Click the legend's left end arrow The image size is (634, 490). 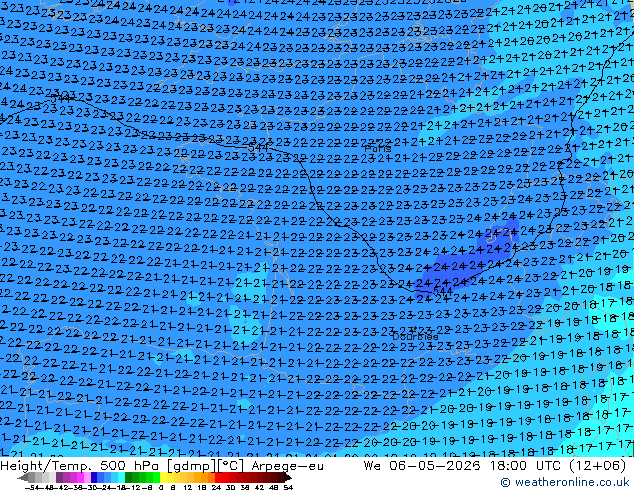(23, 478)
